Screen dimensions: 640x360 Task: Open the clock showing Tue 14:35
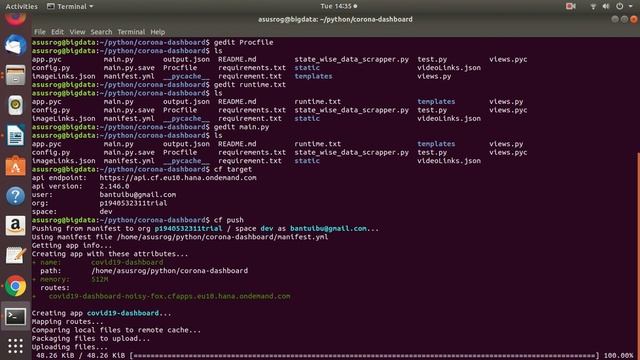click(338, 6)
